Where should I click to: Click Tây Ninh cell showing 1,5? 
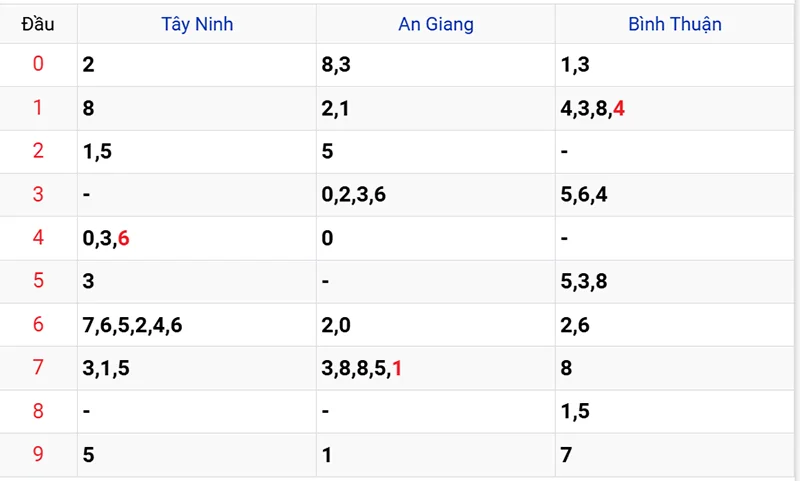[197, 151]
